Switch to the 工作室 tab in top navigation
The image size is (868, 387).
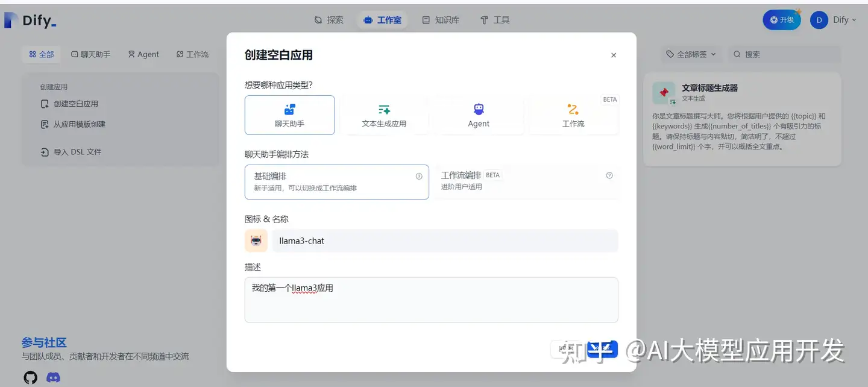point(382,20)
